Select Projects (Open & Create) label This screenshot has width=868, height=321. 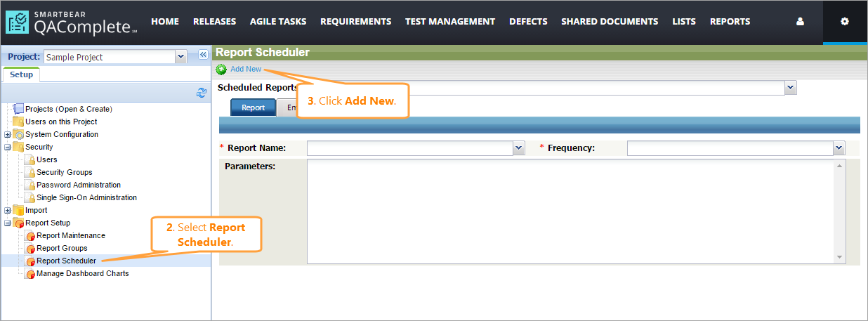(x=69, y=109)
